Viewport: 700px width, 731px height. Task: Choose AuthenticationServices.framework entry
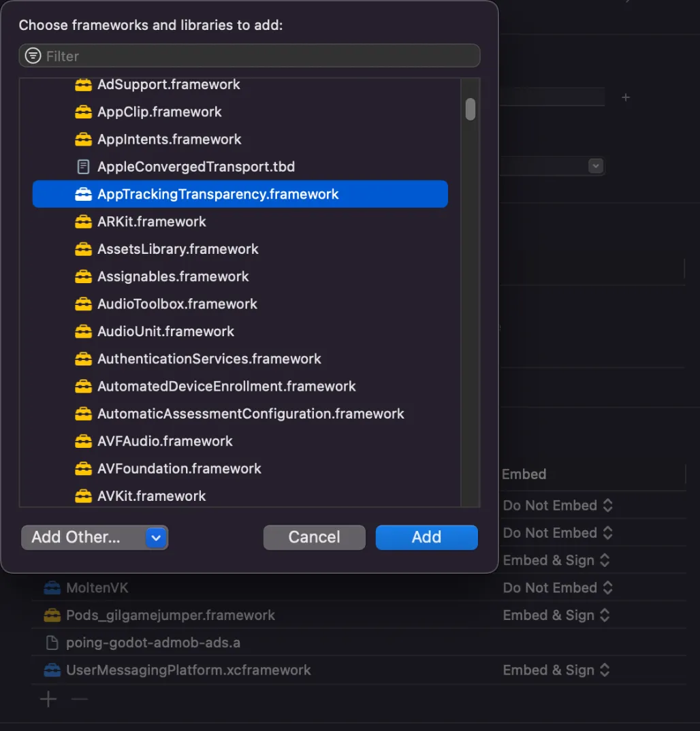pyautogui.click(x=209, y=359)
